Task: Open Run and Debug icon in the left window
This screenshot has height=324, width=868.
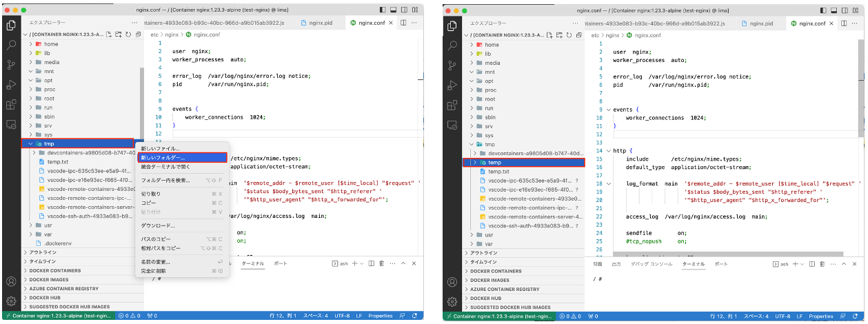Action: (11, 85)
